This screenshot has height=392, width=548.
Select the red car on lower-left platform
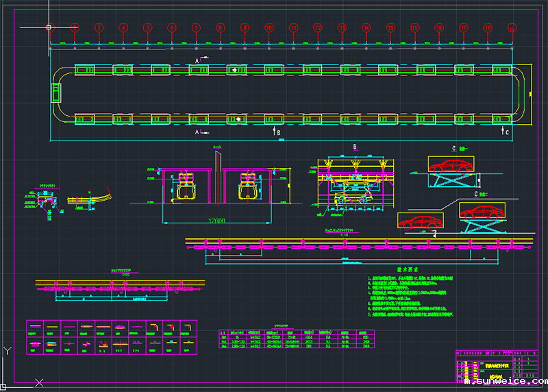tap(419, 221)
